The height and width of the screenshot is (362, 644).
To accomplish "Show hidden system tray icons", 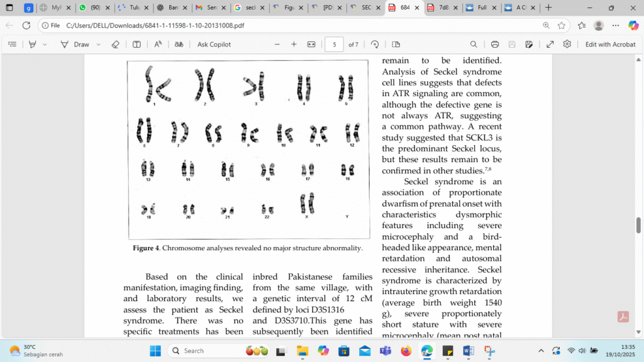I will (x=541, y=351).
